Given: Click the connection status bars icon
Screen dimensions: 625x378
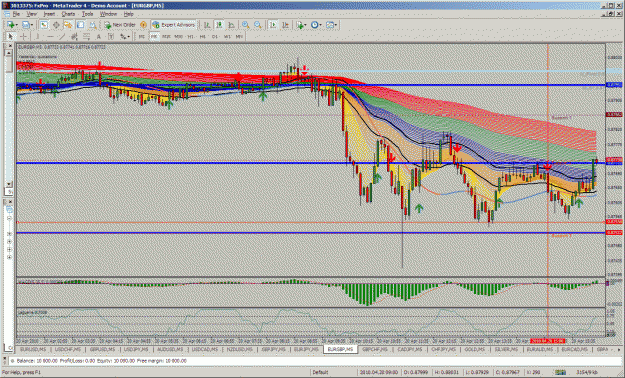Looking at the screenshot, I should (560, 372).
